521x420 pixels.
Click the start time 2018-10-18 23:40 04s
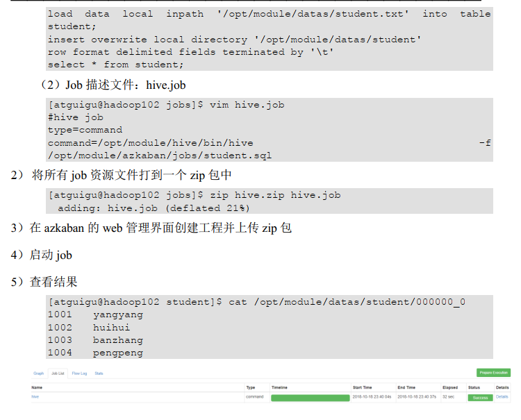tap(372, 396)
